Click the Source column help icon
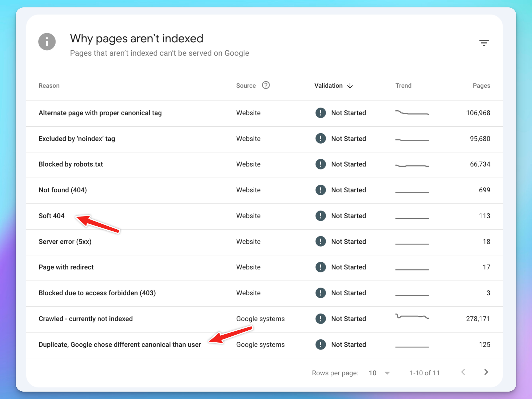This screenshot has height=399, width=532. point(266,85)
